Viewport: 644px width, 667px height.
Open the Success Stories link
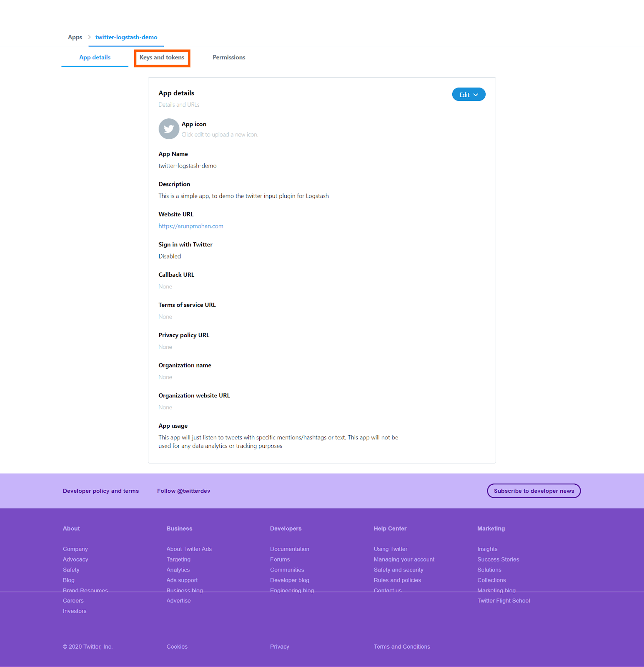coord(498,559)
